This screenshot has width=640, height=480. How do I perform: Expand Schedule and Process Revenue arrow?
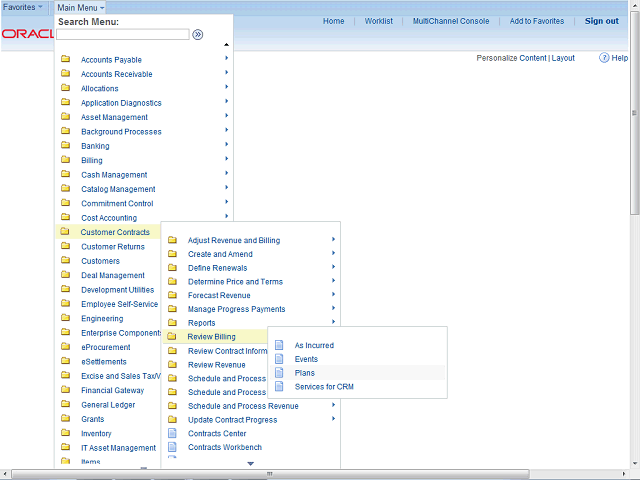[333, 405]
